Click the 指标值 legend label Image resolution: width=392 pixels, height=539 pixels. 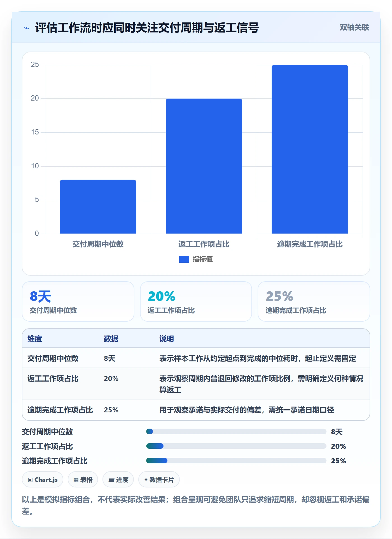click(x=203, y=259)
